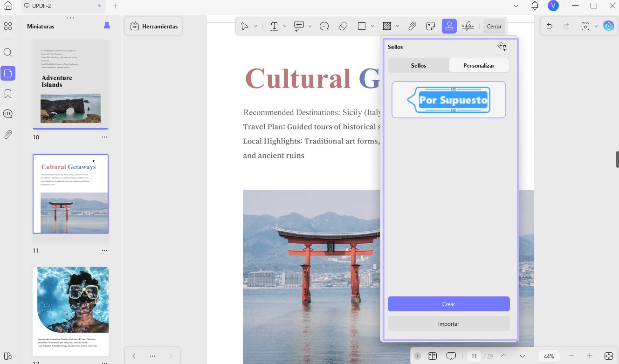This screenshot has width=619, height=364.
Task: Open the diver page thumbnail
Action: (70, 311)
